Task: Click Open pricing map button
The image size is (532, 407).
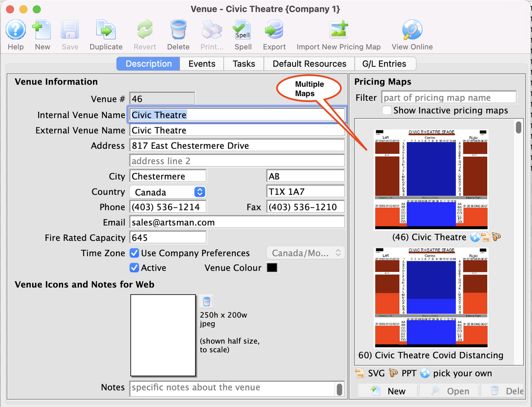Action: pos(449,391)
